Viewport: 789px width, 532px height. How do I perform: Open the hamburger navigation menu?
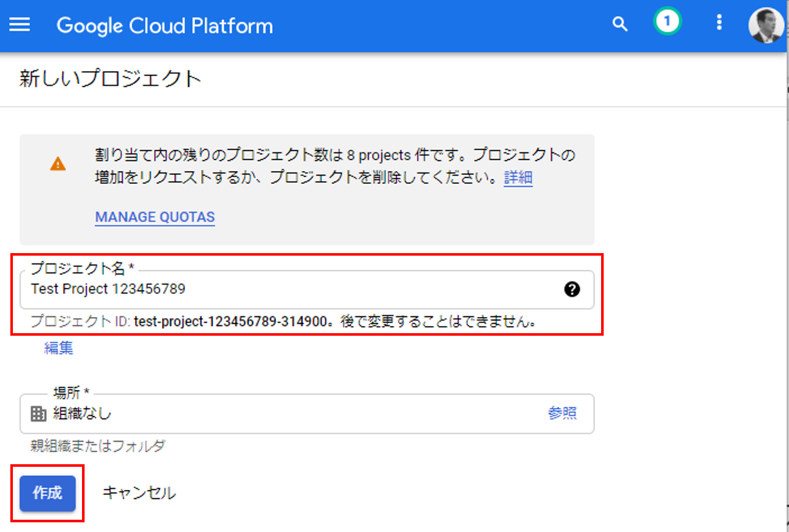pos(19,25)
